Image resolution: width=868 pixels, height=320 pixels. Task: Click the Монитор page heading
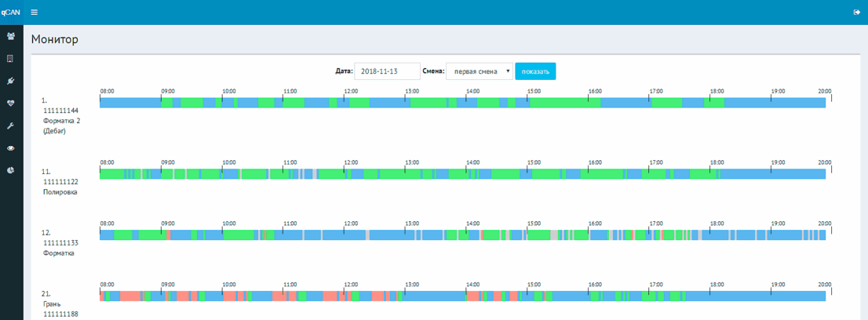point(55,39)
